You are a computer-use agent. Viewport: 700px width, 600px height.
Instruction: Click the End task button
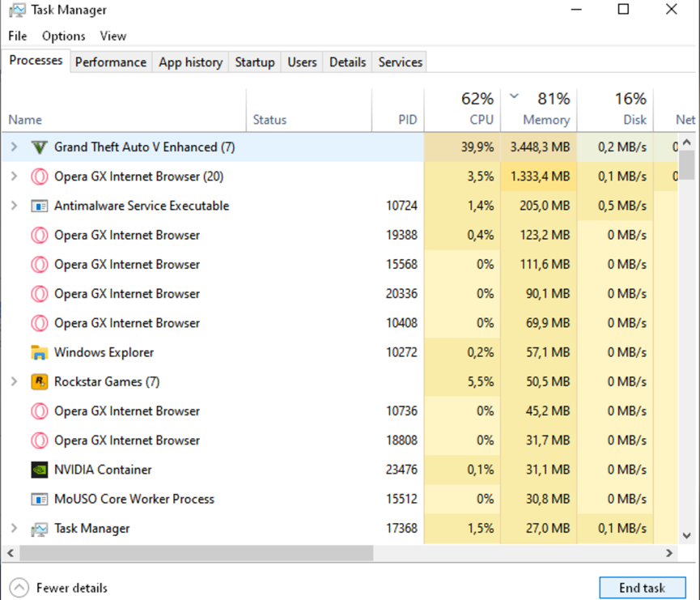pos(643,588)
